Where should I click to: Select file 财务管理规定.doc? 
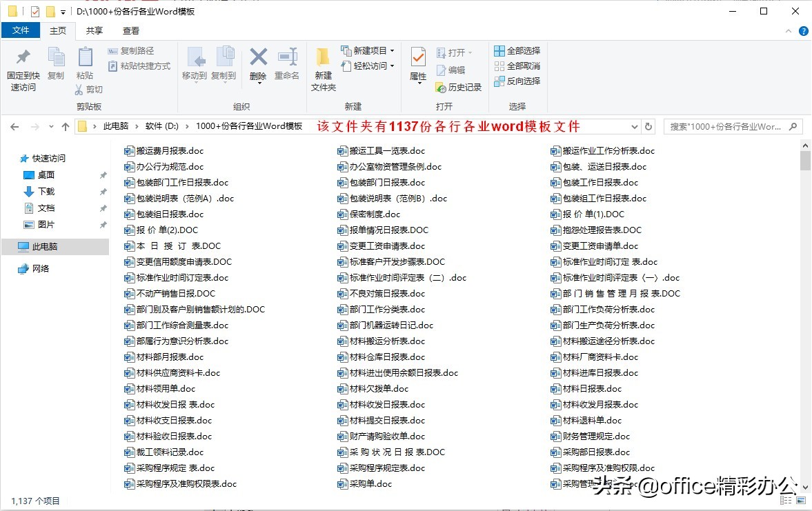[x=590, y=437]
